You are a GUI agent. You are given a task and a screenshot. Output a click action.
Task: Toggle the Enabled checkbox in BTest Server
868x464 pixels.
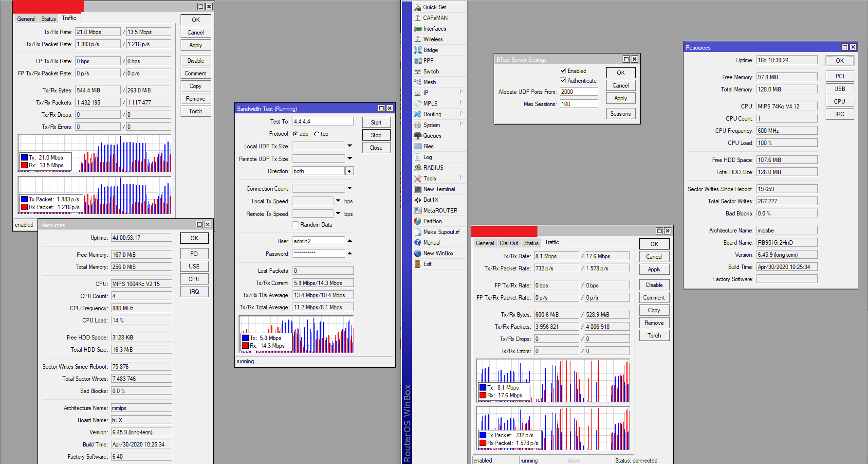pos(563,71)
